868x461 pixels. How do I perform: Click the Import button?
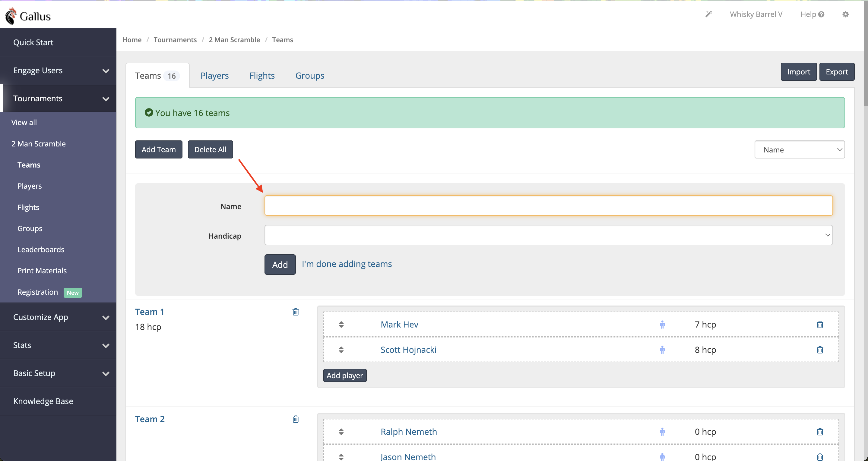[x=799, y=72]
